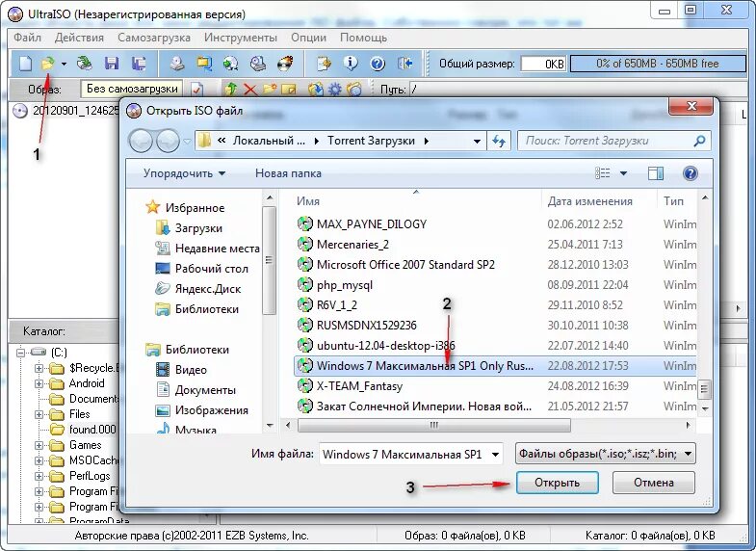The width and height of the screenshot is (756, 551).
Task: Select the MAX_PAYNE_DILOGY file
Action: click(371, 224)
